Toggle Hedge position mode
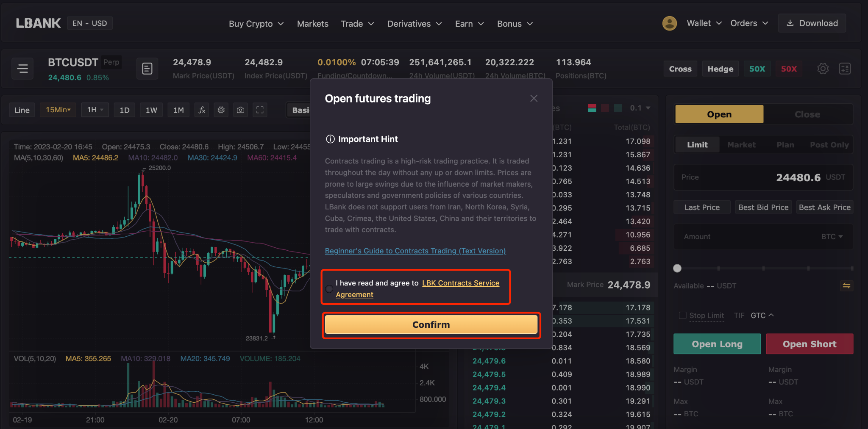The width and height of the screenshot is (868, 429). coord(720,69)
